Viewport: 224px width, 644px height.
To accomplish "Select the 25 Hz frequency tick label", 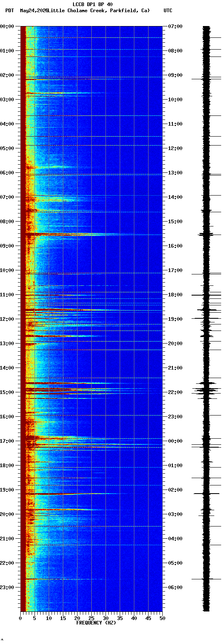I will click(x=91, y=618).
